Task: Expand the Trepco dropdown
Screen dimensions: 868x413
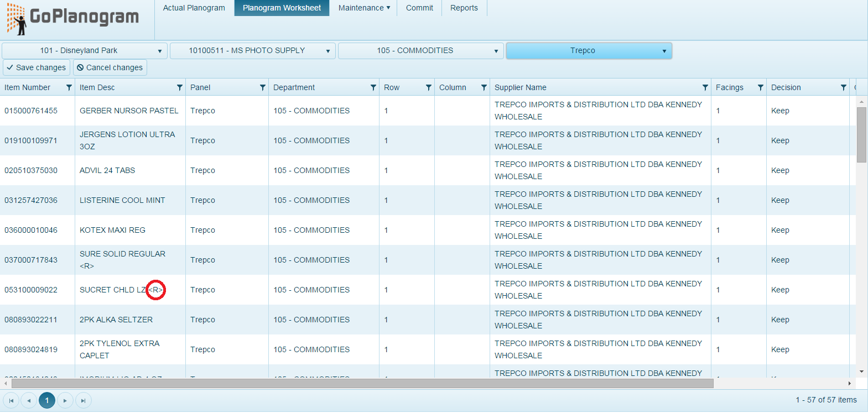Action: tap(589, 51)
